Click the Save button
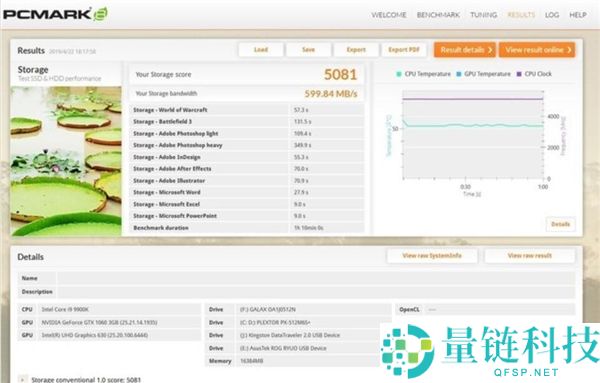Viewport: 600px width, 383px height. pyautogui.click(x=308, y=50)
